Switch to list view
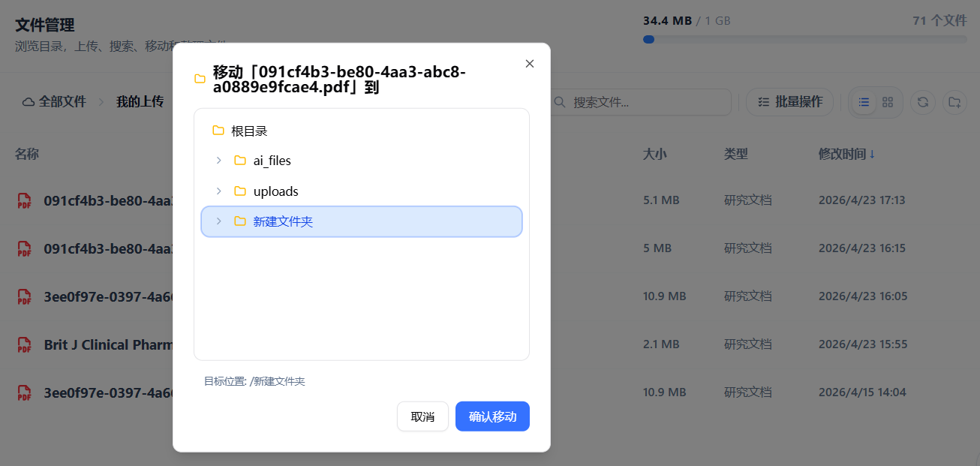The image size is (980, 466). pos(864,102)
